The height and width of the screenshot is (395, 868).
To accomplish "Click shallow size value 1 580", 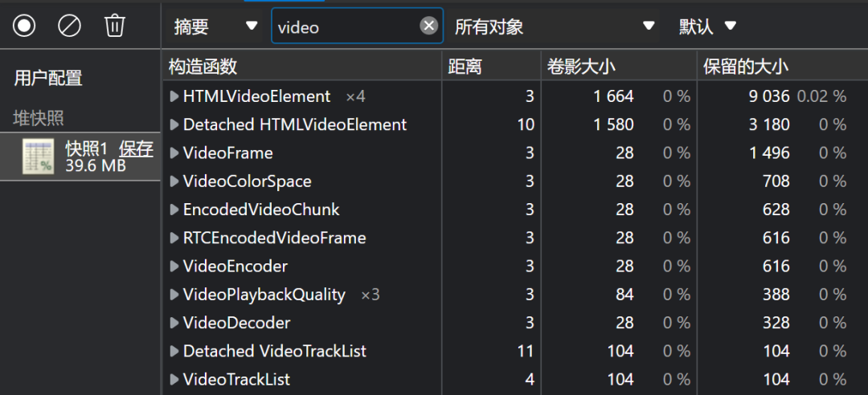I will click(613, 125).
